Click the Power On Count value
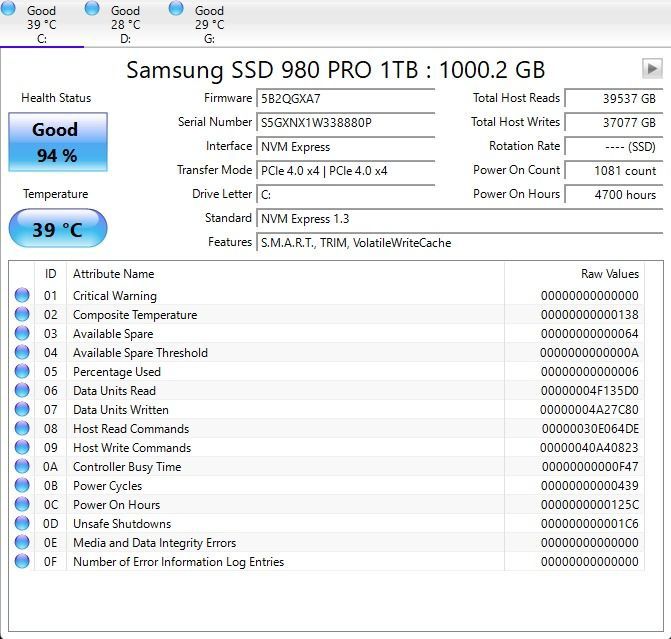The height and width of the screenshot is (639, 671). click(x=614, y=170)
